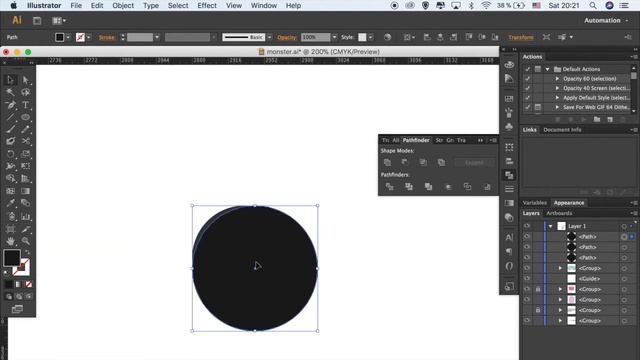This screenshot has width=640, height=360.
Task: Select the Gradient tool
Action: coord(25,191)
